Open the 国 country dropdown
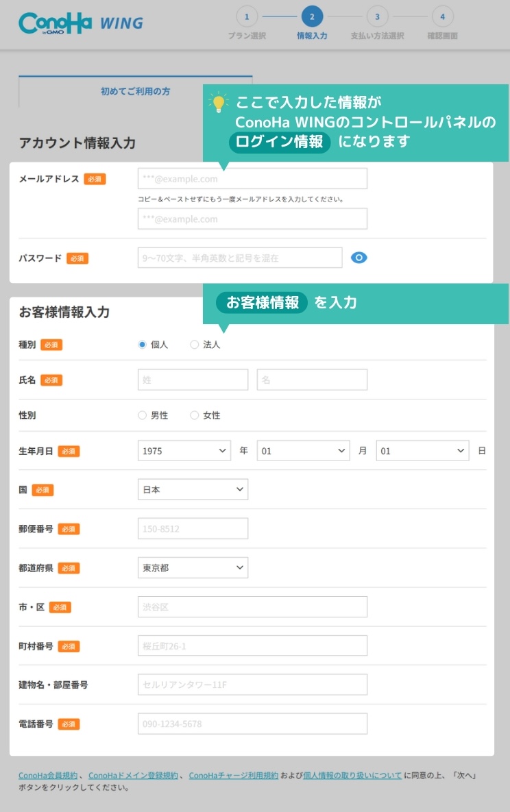510x812 pixels. click(x=193, y=489)
